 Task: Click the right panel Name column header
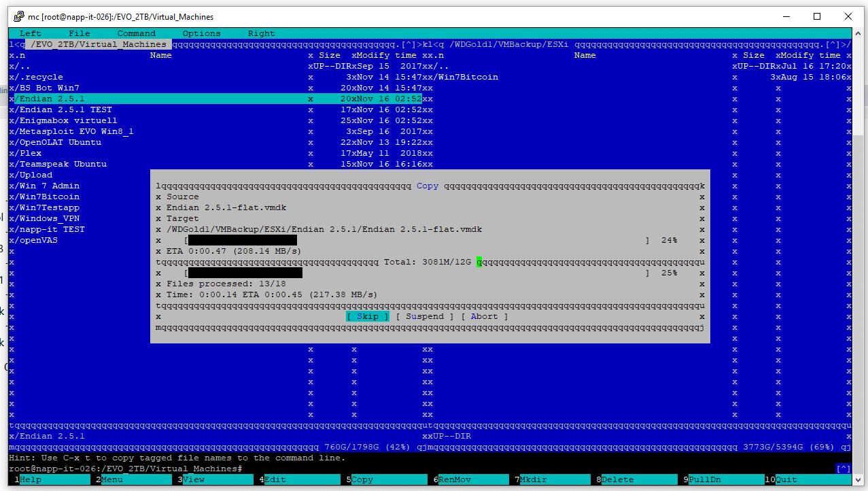click(x=585, y=55)
